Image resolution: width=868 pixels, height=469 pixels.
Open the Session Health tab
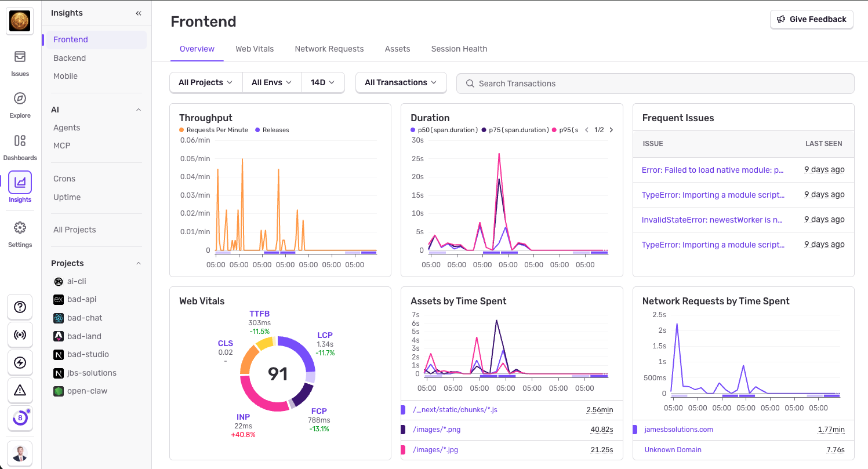(459, 49)
